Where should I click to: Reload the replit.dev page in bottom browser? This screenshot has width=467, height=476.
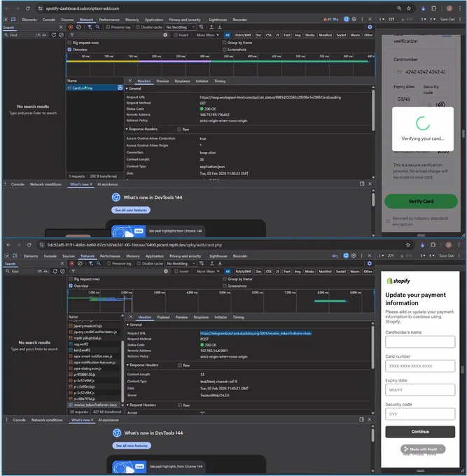pos(29,245)
